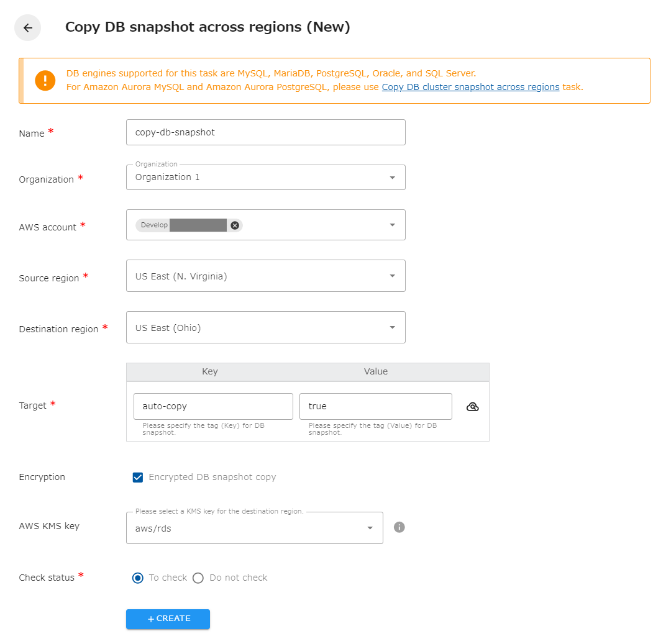Focus the Name field containing copy-db-snapshot

click(x=265, y=132)
